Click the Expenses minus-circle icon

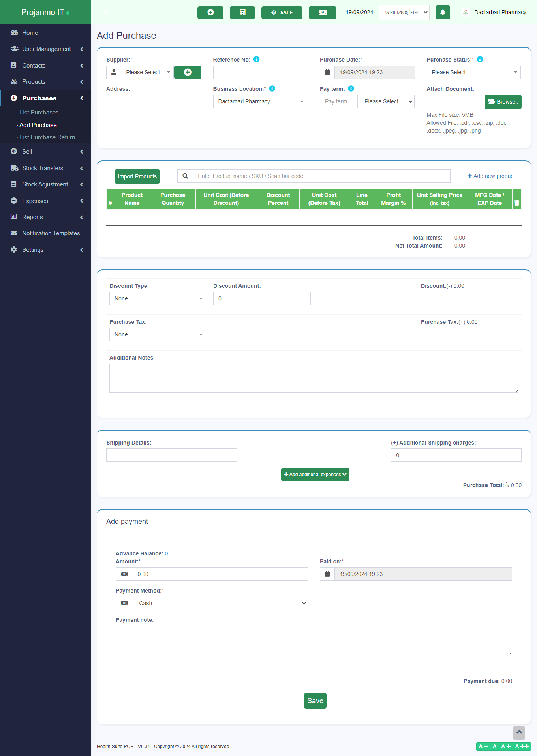(x=14, y=201)
